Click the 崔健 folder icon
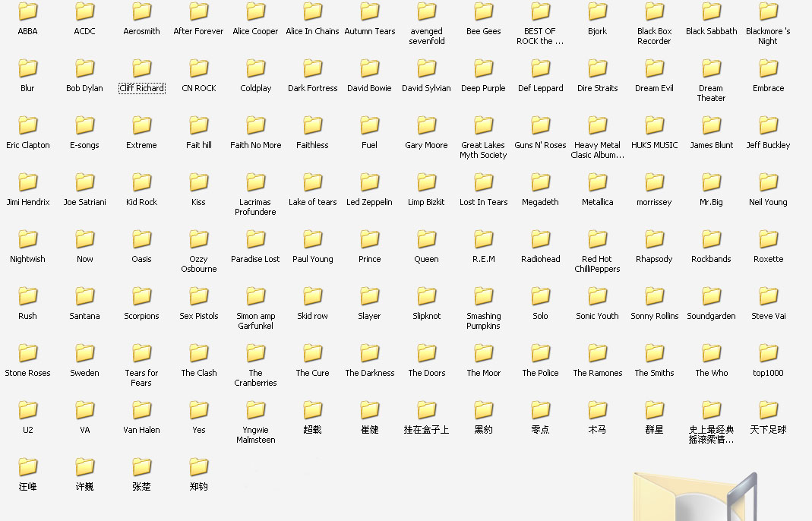 pyautogui.click(x=370, y=409)
